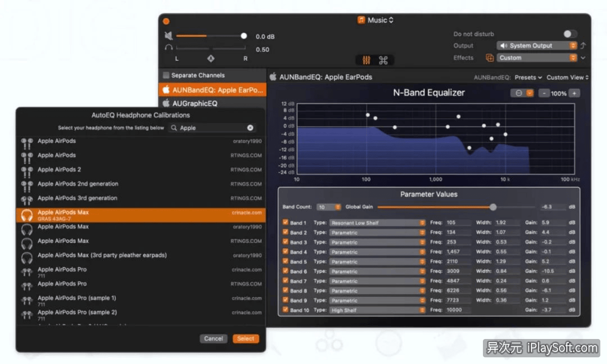Open Band 1 Resonant Low Shelf type dropdown

click(x=378, y=223)
